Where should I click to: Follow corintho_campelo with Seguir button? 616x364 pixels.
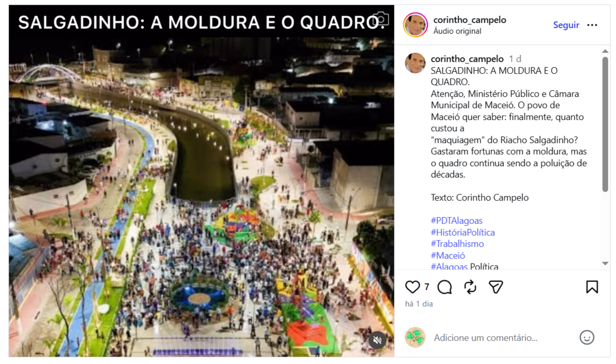click(x=566, y=25)
